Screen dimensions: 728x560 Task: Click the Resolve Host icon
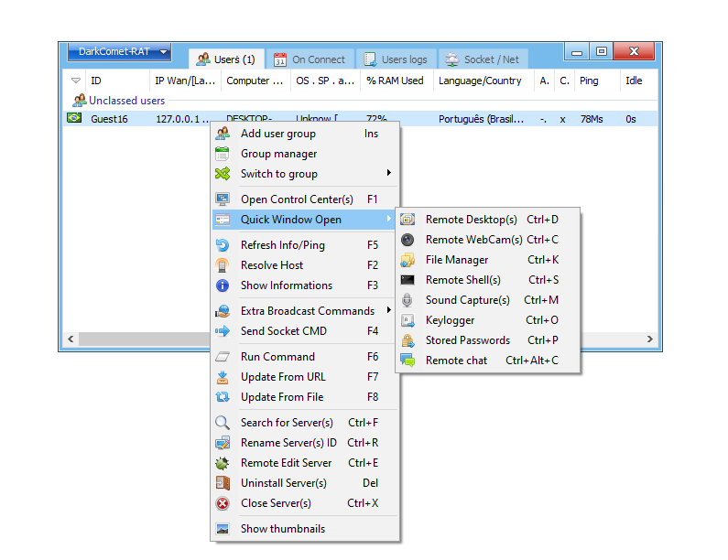coord(222,265)
